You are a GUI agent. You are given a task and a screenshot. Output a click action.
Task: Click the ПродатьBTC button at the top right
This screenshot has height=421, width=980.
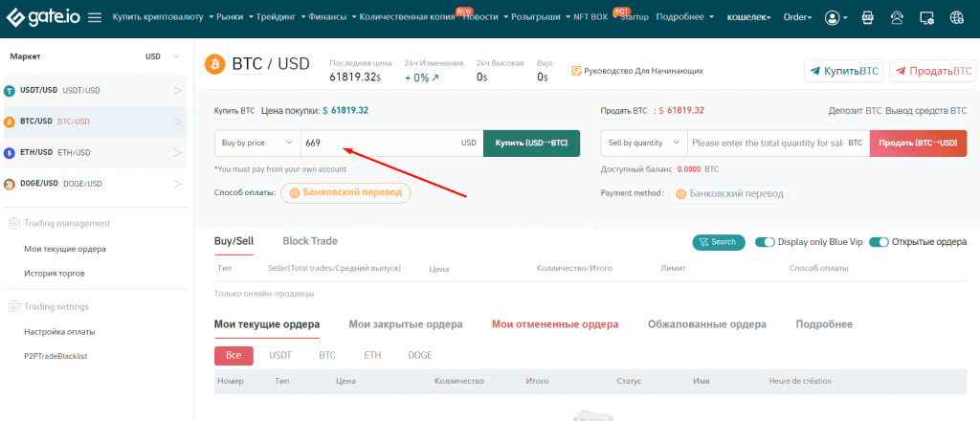tap(932, 71)
